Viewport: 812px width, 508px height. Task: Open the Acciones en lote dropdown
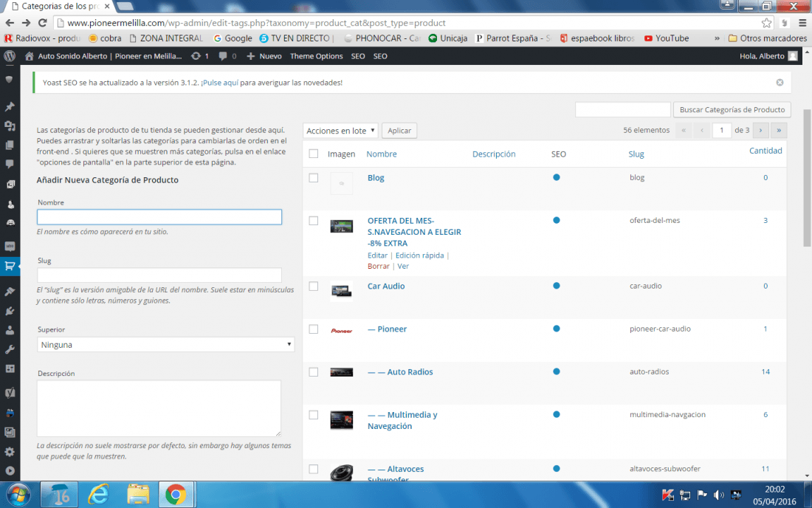(x=340, y=131)
